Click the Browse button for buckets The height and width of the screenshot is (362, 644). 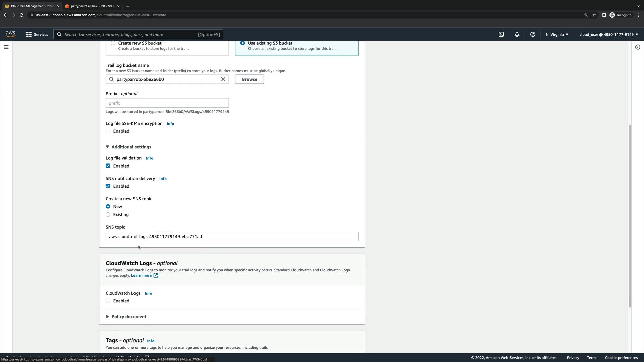click(249, 79)
